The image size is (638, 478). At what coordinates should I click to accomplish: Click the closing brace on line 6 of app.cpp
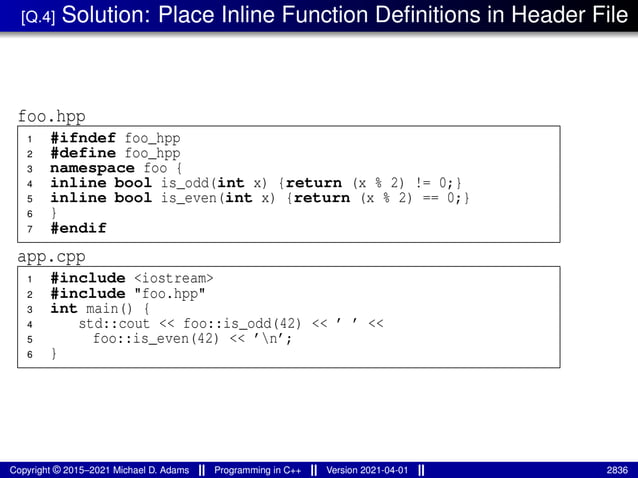coord(54,354)
